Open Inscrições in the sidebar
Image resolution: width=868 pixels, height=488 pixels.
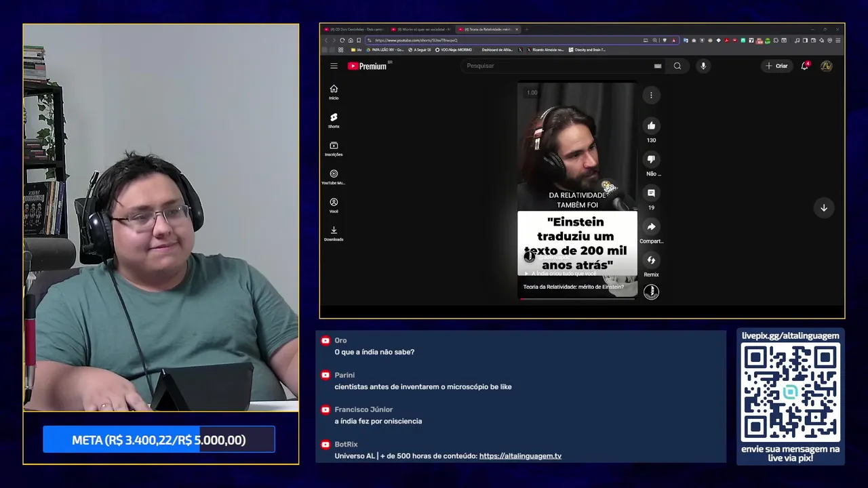[334, 149]
